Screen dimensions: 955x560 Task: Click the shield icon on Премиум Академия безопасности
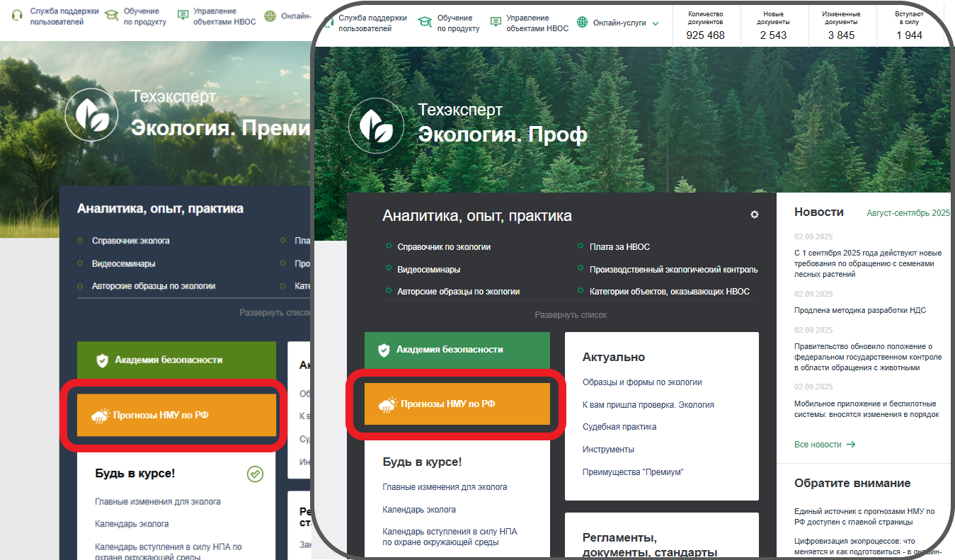tap(102, 360)
